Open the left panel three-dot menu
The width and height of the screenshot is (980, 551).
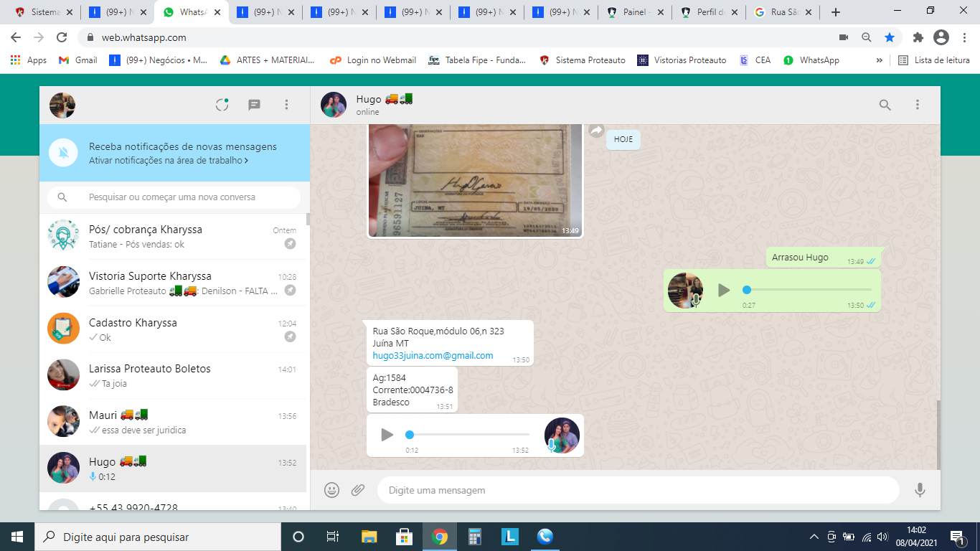pos(286,105)
